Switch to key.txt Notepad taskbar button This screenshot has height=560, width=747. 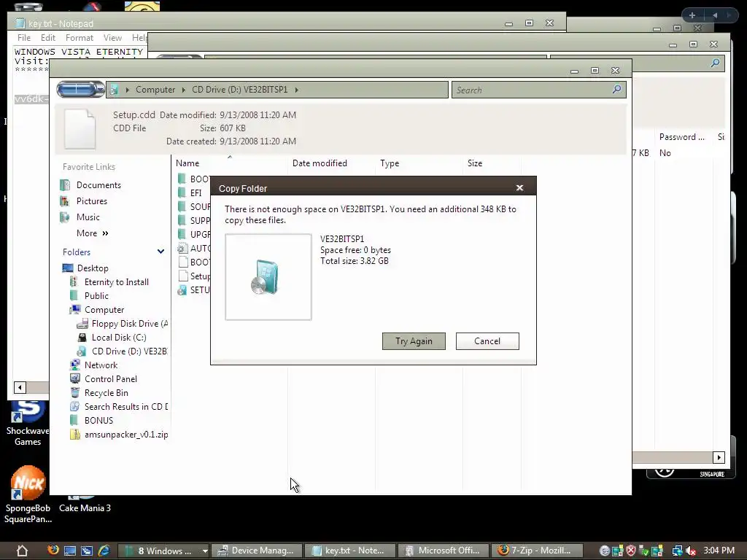pyautogui.click(x=349, y=551)
